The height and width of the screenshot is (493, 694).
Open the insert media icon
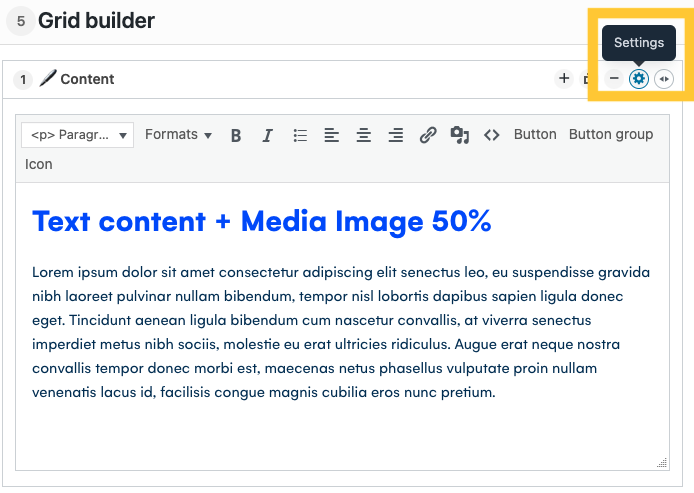point(459,135)
